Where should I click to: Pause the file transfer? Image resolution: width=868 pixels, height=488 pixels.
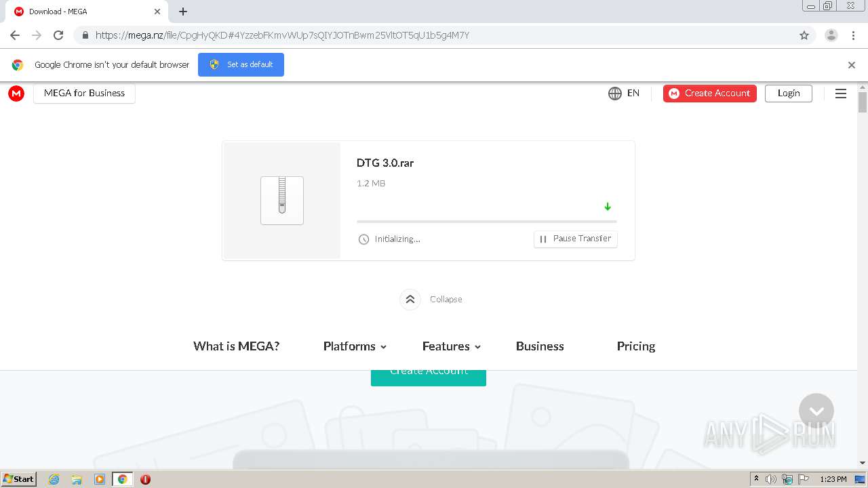[x=576, y=239]
